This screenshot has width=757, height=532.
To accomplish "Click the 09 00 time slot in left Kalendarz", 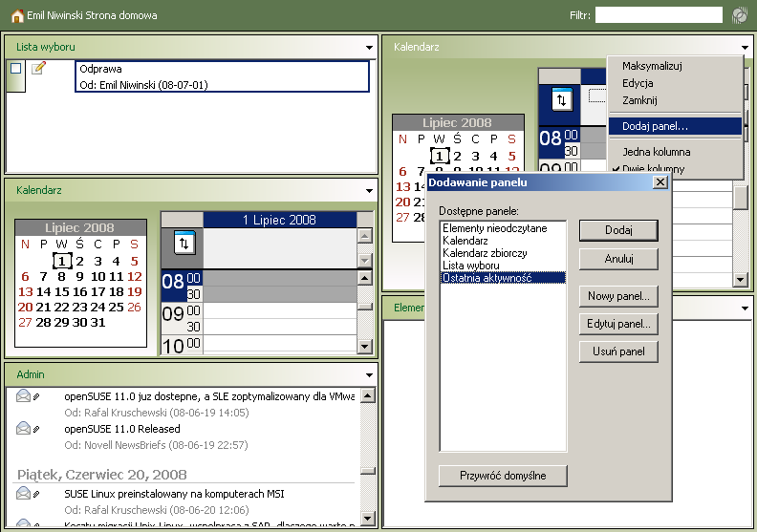I will coord(280,310).
